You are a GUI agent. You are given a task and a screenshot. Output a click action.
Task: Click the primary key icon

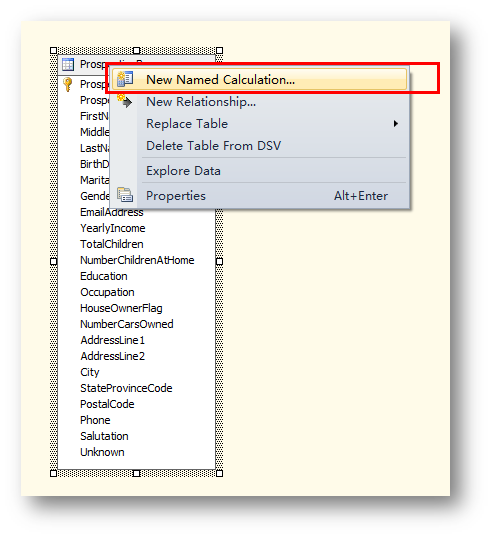click(x=68, y=84)
